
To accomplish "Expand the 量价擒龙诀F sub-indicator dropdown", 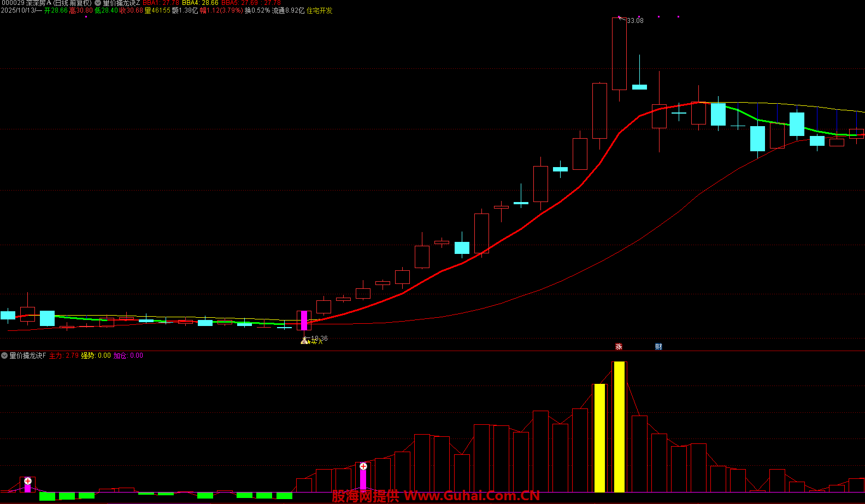I will (x=4, y=355).
